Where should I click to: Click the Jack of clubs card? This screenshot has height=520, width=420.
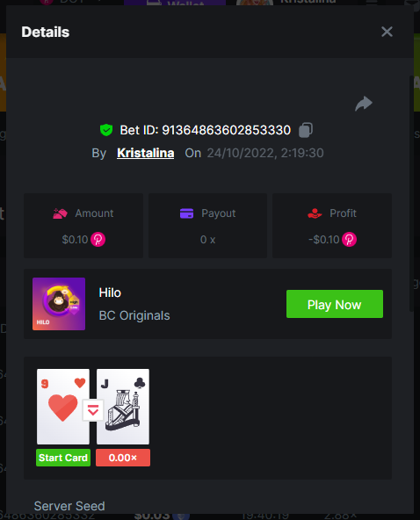pos(123,407)
